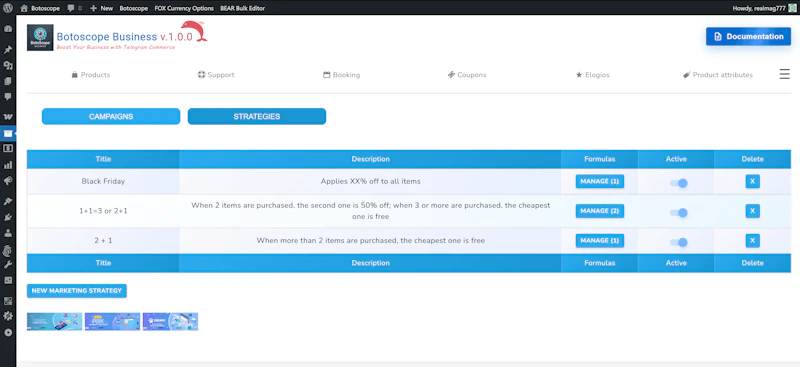Open Marketing megaphone icon in sidebar
This screenshot has height=367, width=800.
pos(8,181)
